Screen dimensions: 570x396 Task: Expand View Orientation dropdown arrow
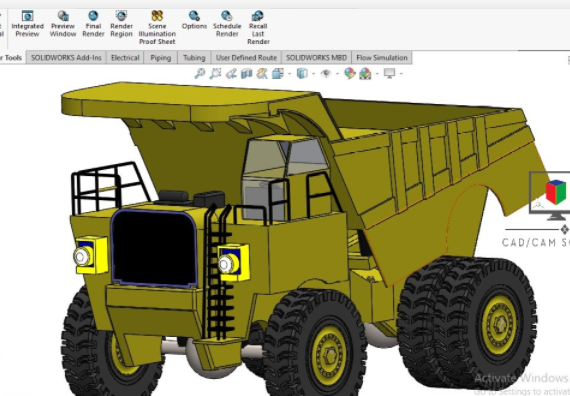pyautogui.click(x=290, y=74)
